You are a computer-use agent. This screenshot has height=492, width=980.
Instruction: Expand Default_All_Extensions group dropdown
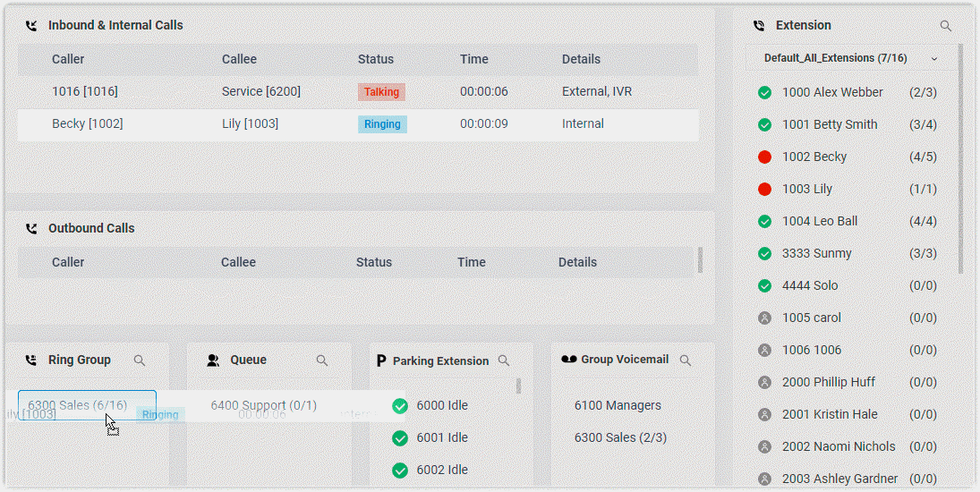[x=934, y=58]
